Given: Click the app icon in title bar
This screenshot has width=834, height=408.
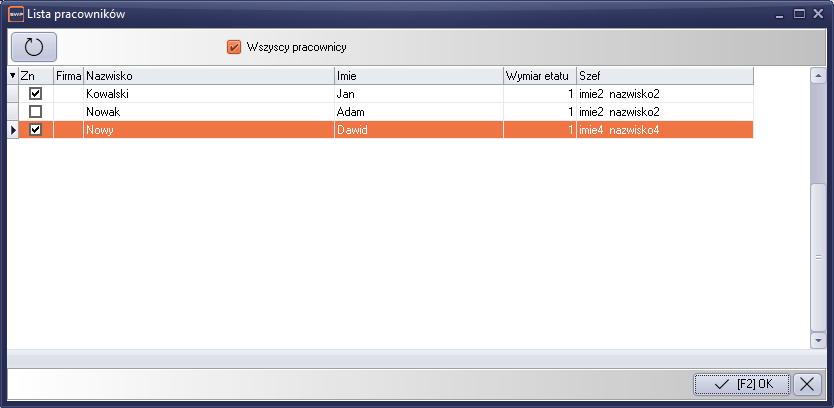Looking at the screenshot, I should click(15, 14).
